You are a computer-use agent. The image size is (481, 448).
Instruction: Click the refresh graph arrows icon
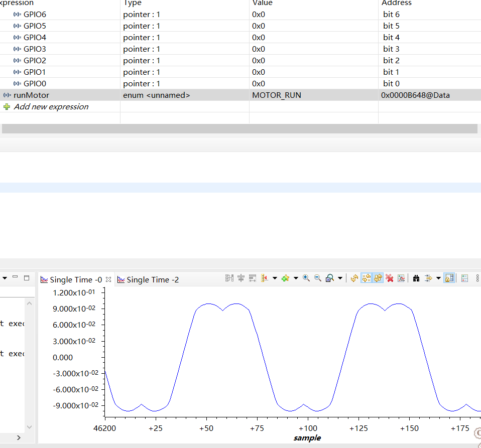coord(354,278)
